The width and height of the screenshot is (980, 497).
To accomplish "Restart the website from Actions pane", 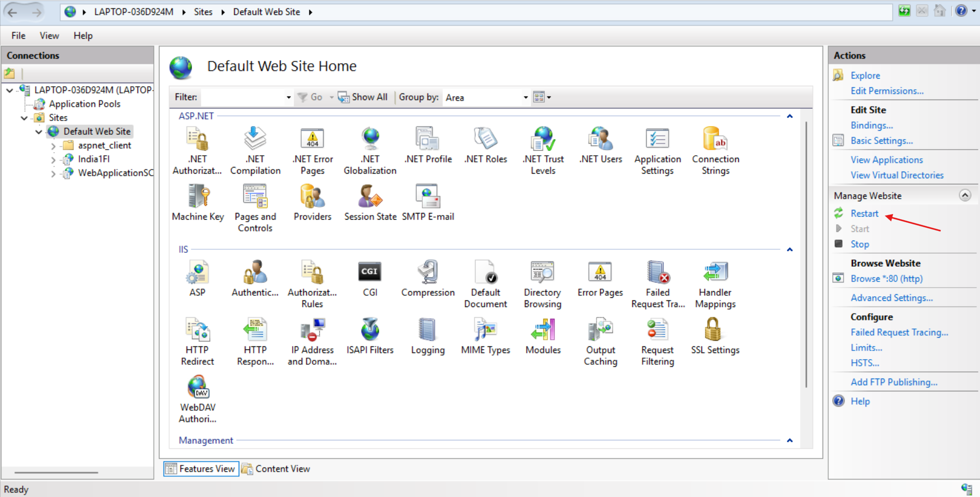I will pos(864,214).
